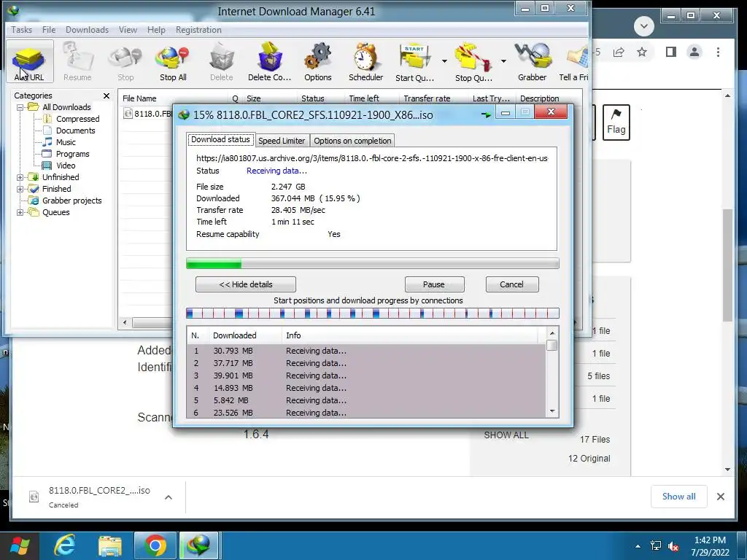
Task: Select connection row 3 with 39.901 MB
Action: tap(366, 376)
